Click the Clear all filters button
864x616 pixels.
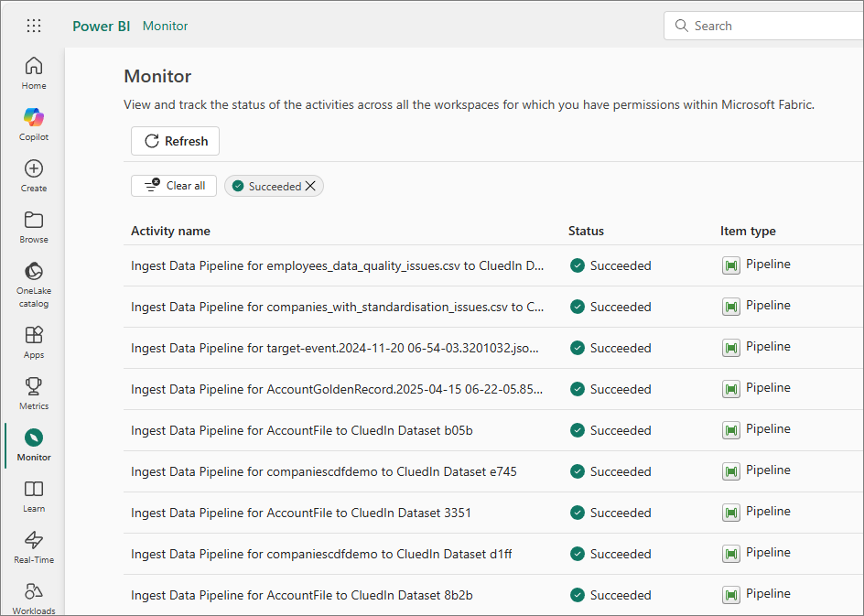pos(174,186)
